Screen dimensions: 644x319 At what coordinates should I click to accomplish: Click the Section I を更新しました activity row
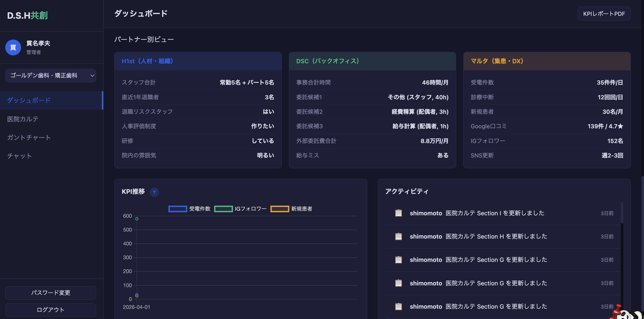(503, 213)
